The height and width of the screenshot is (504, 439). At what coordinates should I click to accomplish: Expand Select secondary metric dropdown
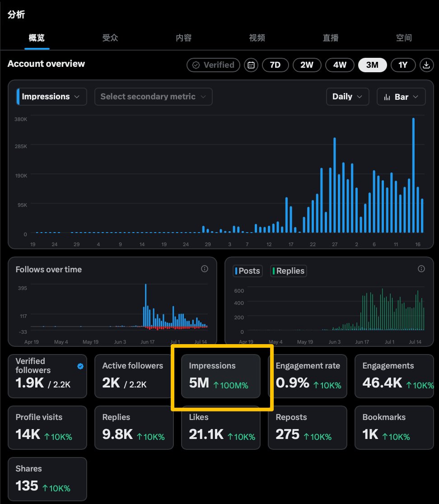coord(153,97)
